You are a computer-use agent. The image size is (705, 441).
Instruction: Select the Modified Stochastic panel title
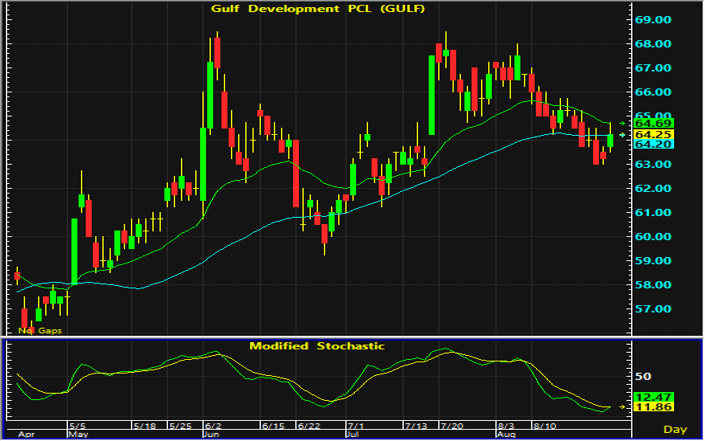point(317,346)
